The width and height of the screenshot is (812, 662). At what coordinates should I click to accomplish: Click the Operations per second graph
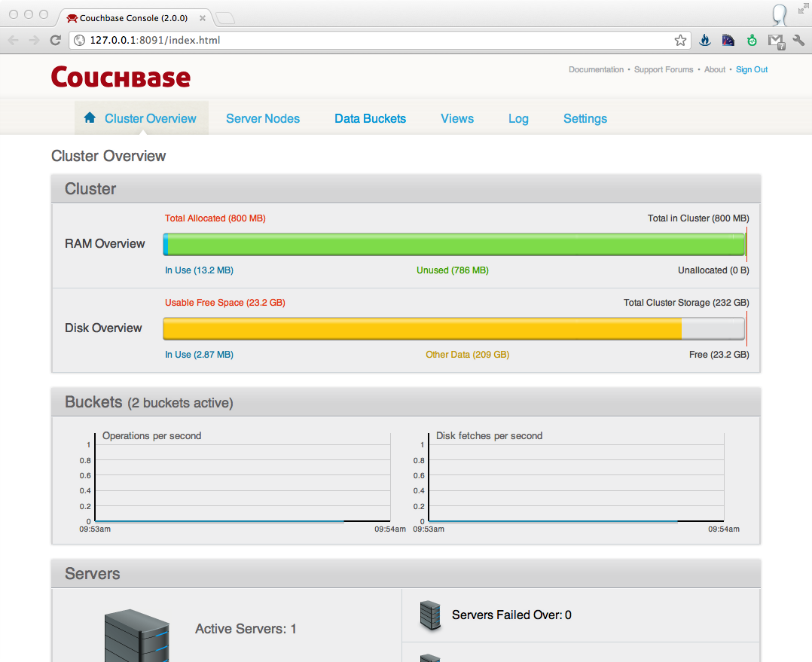click(x=243, y=477)
